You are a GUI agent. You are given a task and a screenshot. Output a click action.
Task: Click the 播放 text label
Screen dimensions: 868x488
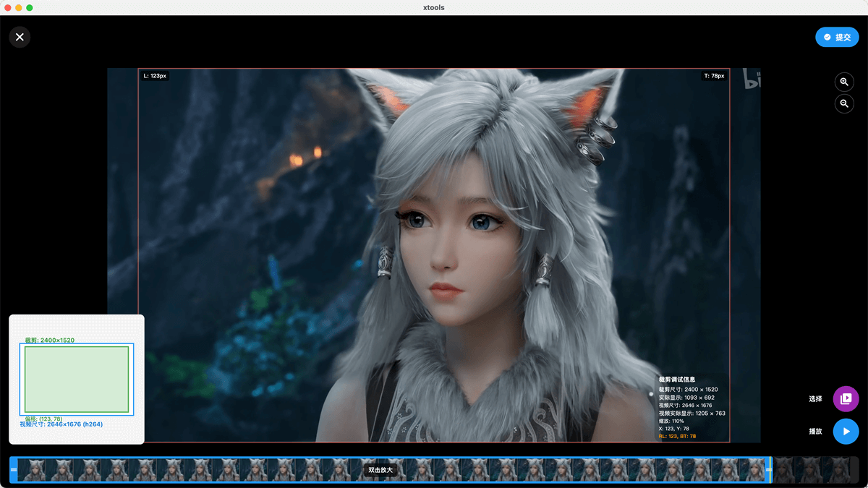coord(815,432)
